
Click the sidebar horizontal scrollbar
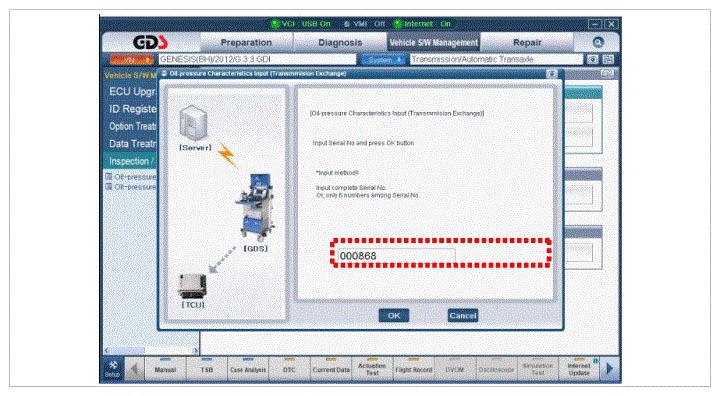(151, 350)
